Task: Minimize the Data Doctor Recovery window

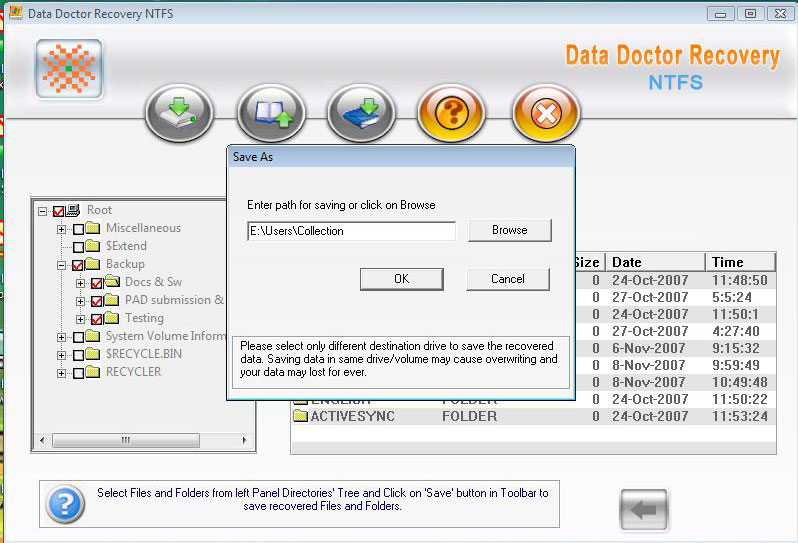Action: 720,14
